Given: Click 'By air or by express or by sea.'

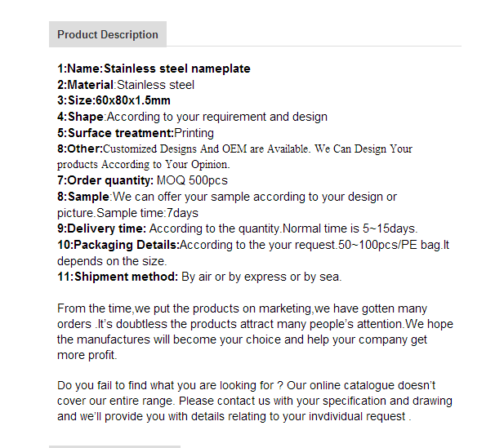Looking at the screenshot, I should (261, 277).
